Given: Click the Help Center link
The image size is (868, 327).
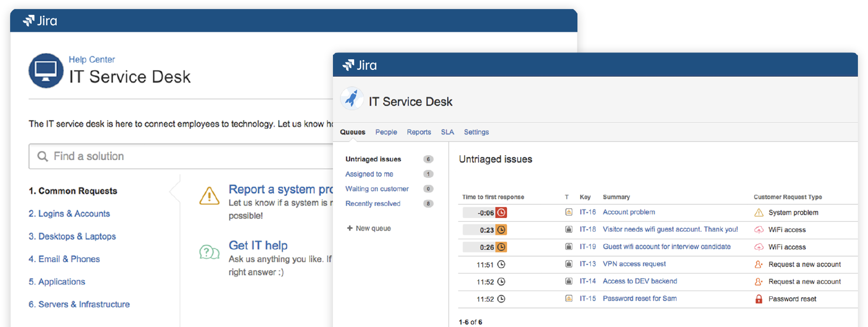Looking at the screenshot, I should (92, 60).
